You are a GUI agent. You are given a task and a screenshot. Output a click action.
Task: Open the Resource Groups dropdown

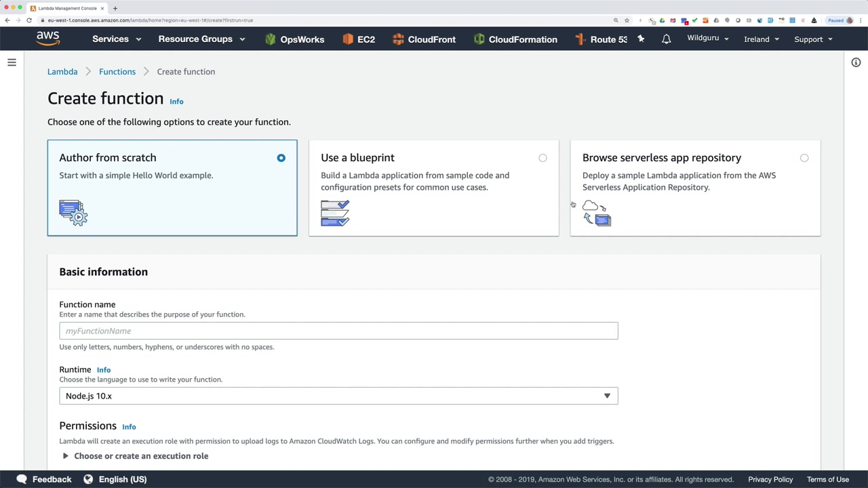tap(201, 39)
